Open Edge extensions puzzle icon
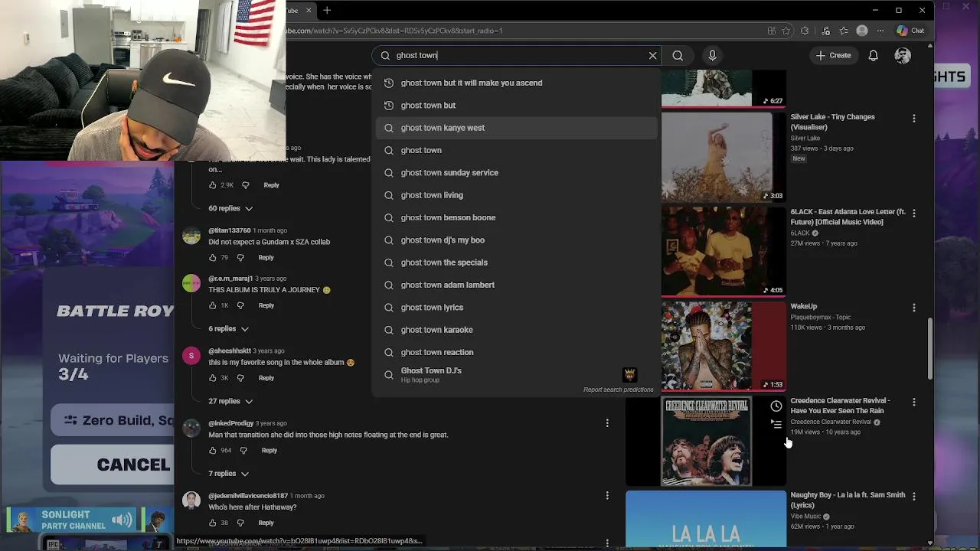 tap(805, 31)
